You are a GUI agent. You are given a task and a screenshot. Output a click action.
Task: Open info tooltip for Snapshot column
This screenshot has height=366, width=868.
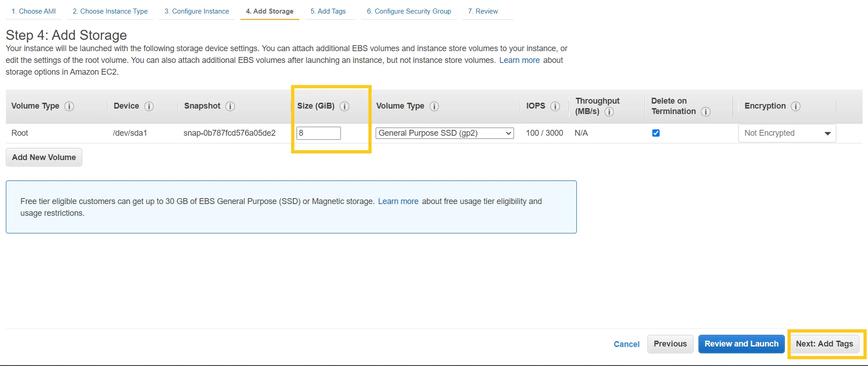(x=230, y=106)
